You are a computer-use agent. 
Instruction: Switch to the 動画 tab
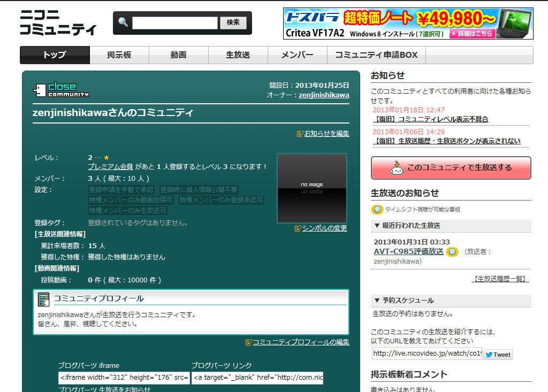[x=179, y=55]
